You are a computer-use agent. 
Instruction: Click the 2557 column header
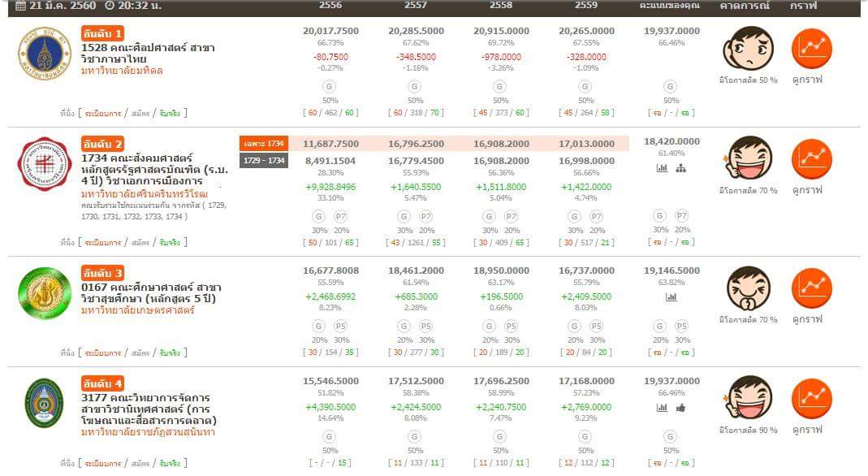point(416,6)
